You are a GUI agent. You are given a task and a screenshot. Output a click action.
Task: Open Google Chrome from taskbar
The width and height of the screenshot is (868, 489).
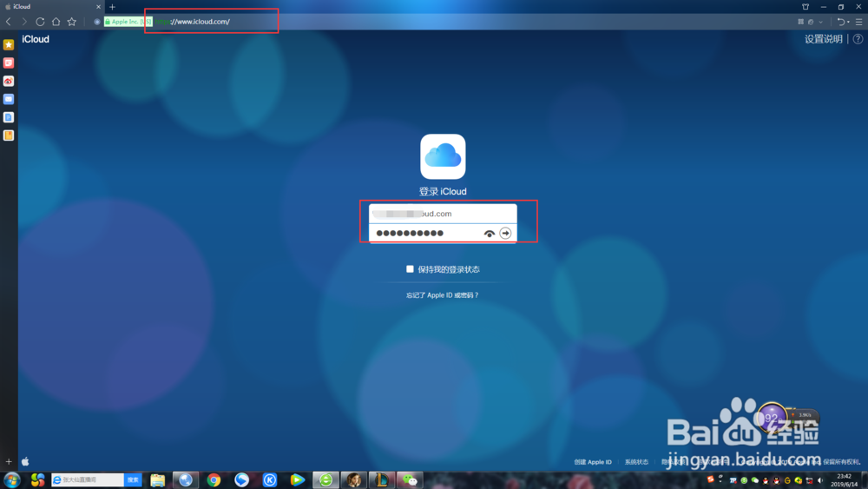coord(214,479)
